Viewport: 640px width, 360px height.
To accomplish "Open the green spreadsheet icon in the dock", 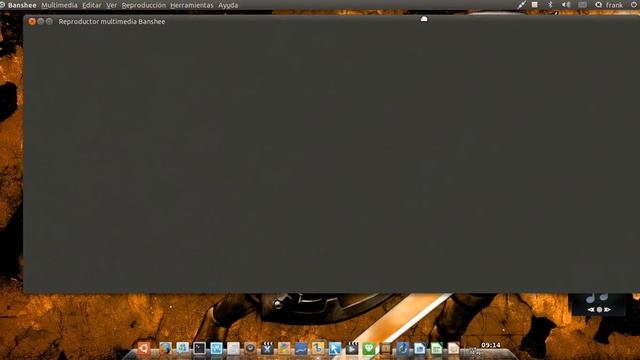I will [x=436, y=348].
